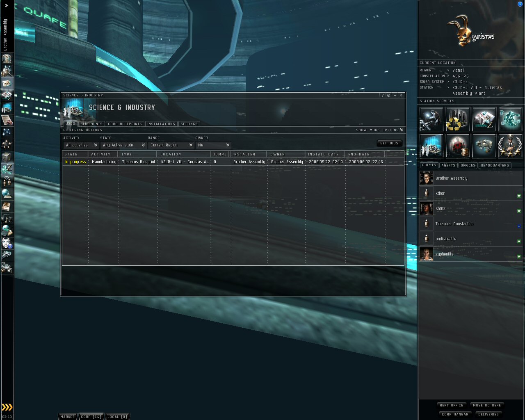Open the Range dropdown showing Current Region
Screen dimensions: 525x420
pos(171,145)
